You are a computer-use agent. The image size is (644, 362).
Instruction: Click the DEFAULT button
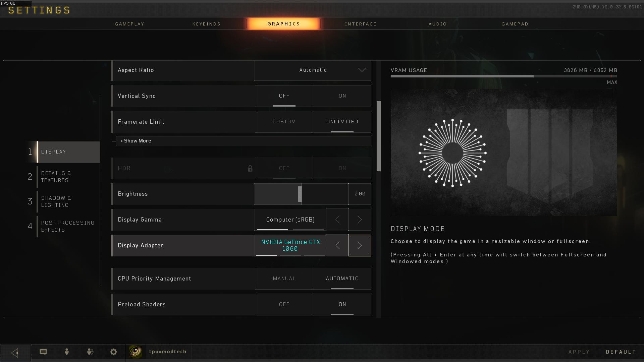pyautogui.click(x=621, y=352)
